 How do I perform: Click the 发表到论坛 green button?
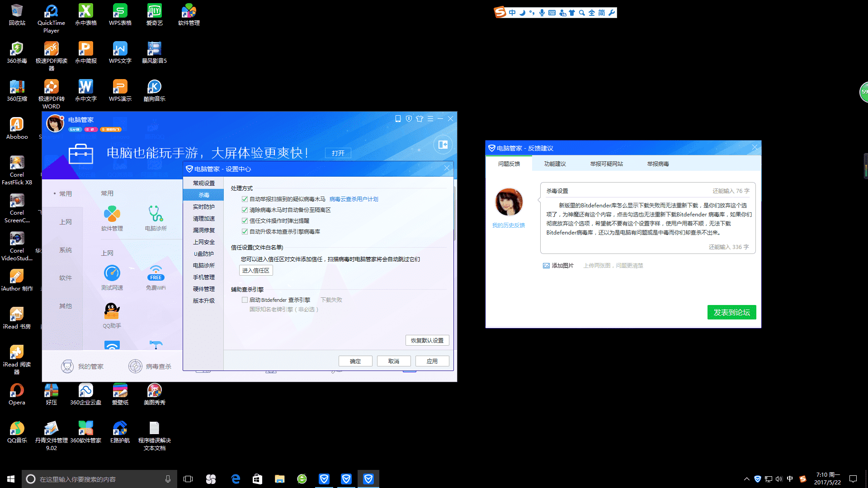(731, 312)
